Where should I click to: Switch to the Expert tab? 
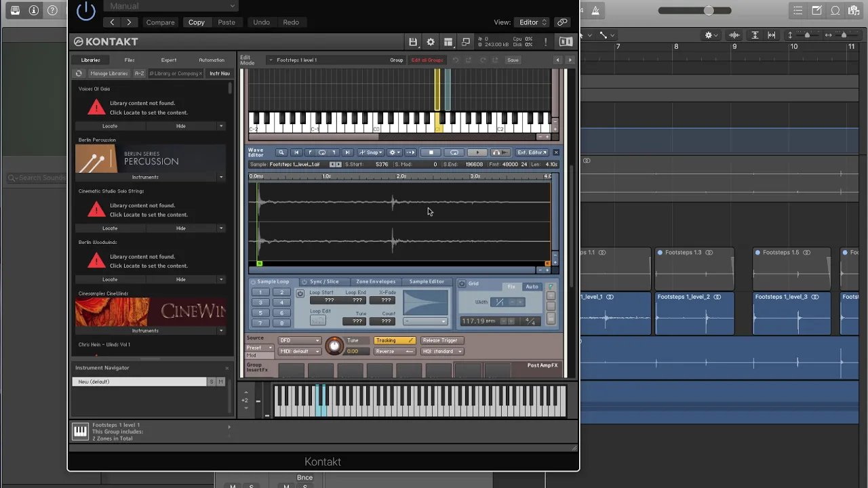[168, 60]
